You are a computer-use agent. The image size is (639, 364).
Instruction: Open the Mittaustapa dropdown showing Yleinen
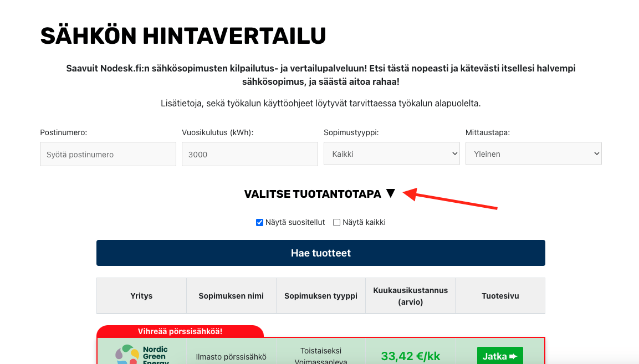[x=533, y=153]
